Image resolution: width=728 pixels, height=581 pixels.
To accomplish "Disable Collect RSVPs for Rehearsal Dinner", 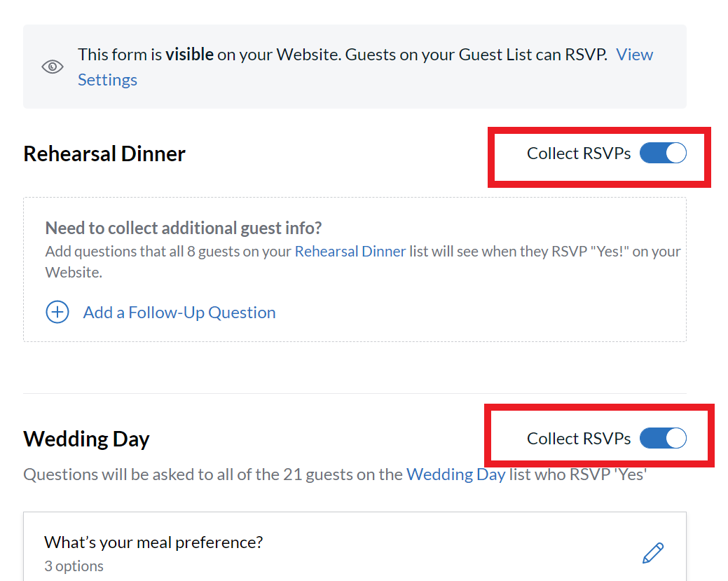I will [x=663, y=153].
